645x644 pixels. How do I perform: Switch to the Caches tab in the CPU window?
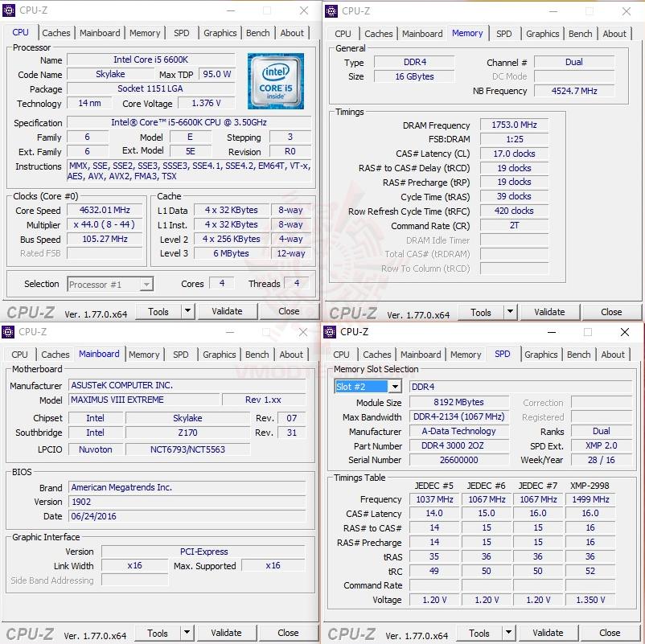point(56,33)
